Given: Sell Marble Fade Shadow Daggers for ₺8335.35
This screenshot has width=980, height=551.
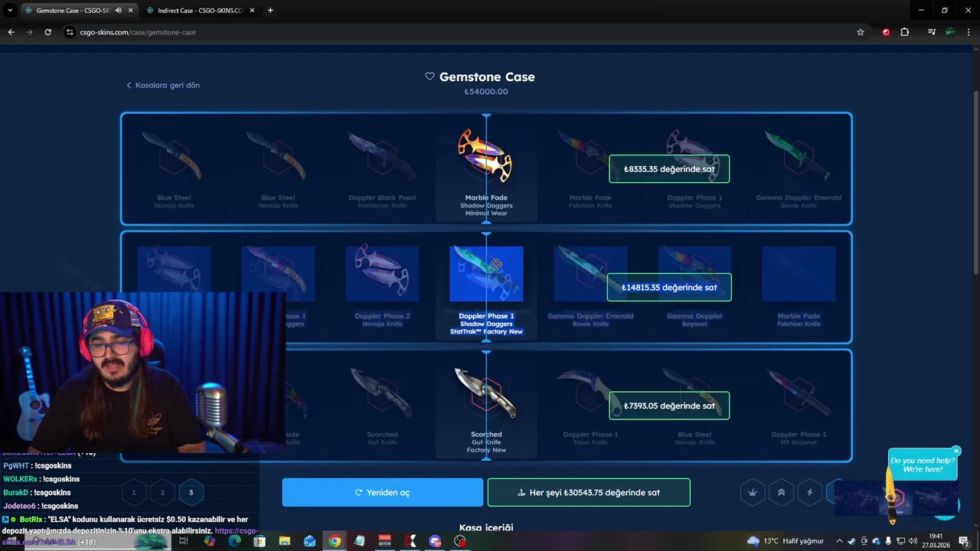Looking at the screenshot, I should click(x=669, y=169).
